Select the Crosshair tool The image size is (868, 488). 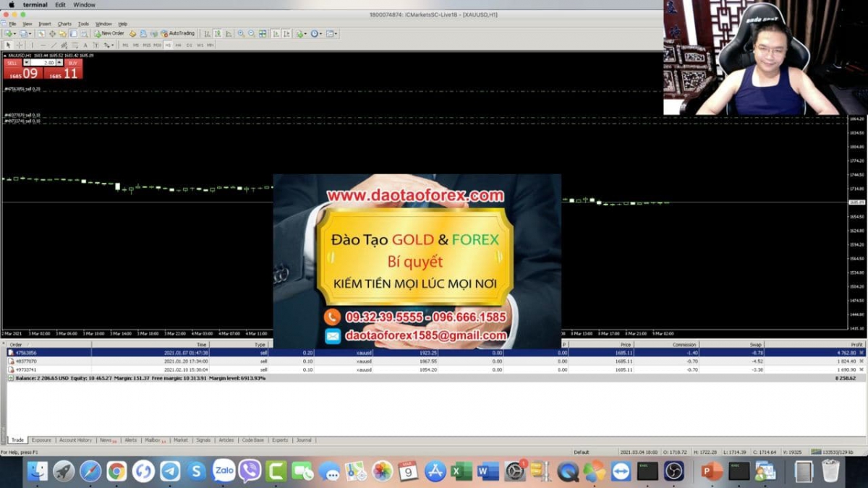20,45
